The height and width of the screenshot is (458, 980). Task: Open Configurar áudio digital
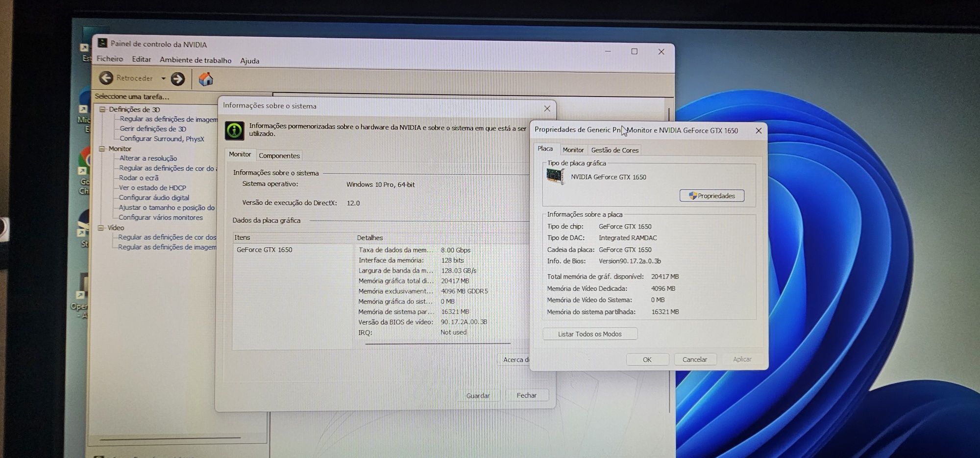coord(154,198)
